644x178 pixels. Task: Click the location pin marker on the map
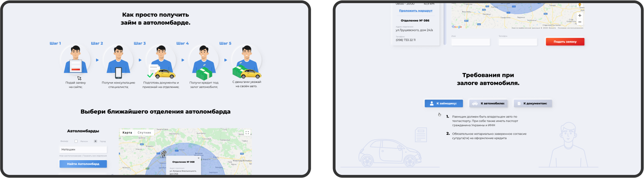pos(164,154)
